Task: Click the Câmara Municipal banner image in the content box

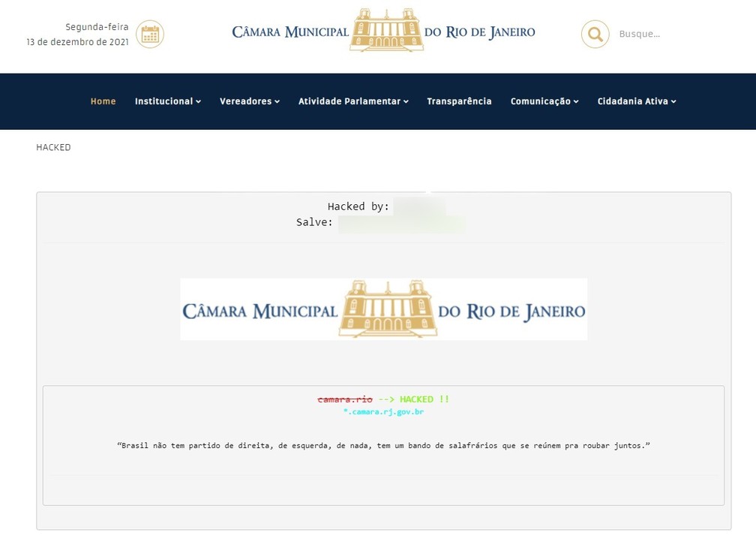Action: click(383, 309)
